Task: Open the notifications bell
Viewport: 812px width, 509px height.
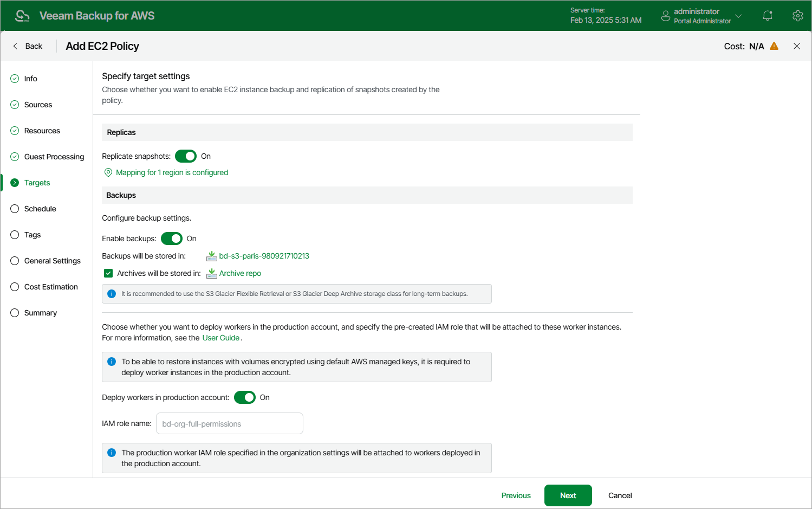Action: point(768,16)
